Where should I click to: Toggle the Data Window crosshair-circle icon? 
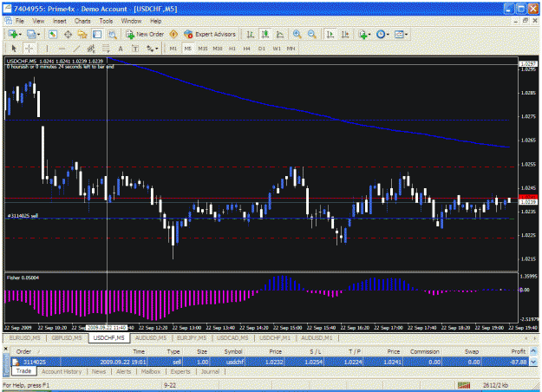68,34
